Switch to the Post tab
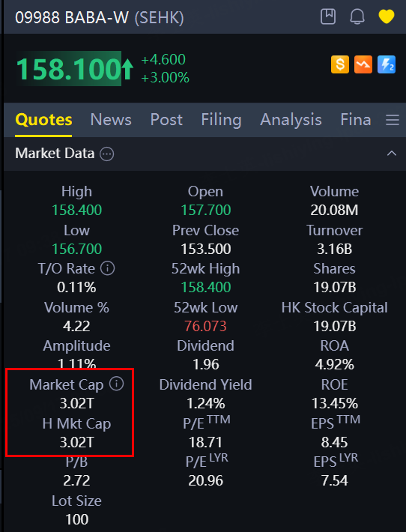 (x=166, y=120)
